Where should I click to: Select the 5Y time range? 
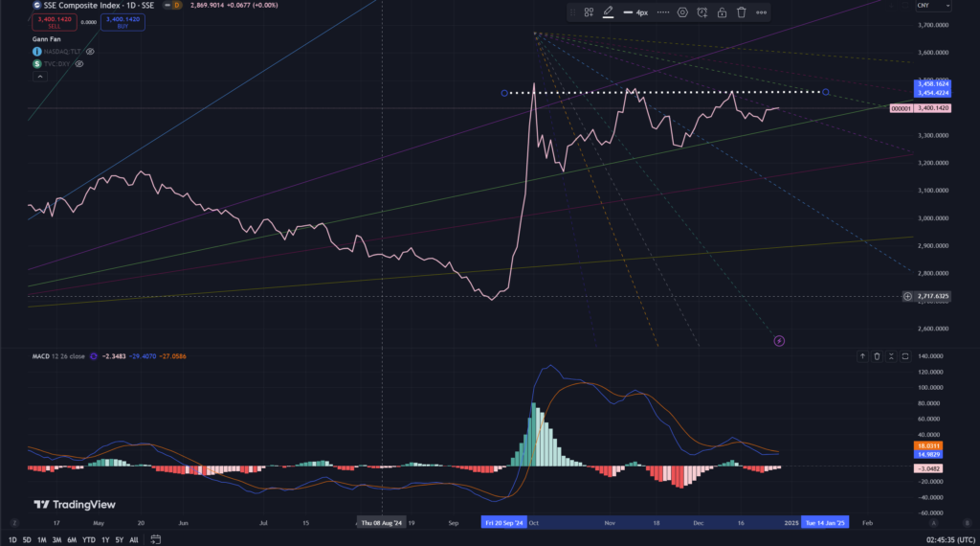[x=120, y=539]
